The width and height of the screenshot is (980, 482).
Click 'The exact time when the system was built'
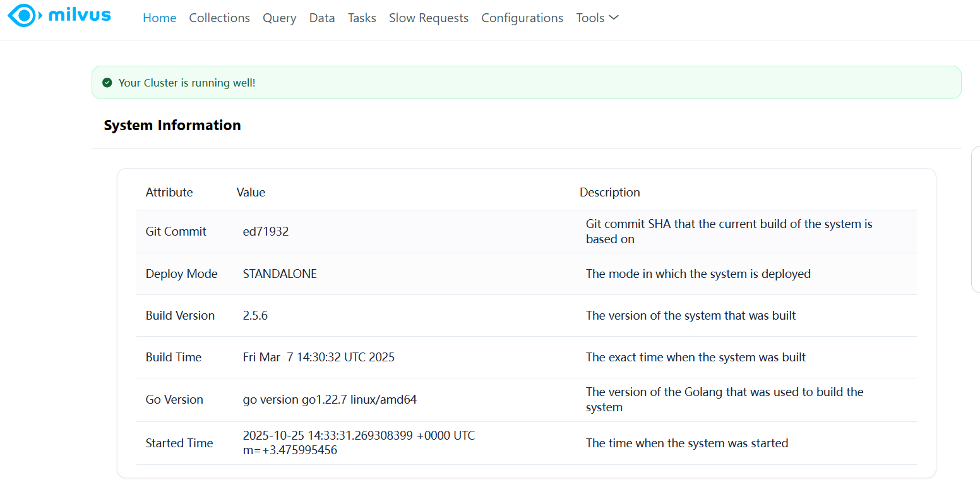[696, 357]
